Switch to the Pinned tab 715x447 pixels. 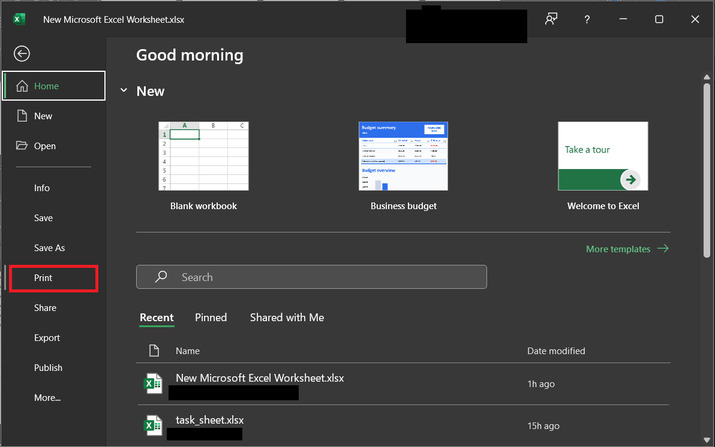pyautogui.click(x=211, y=318)
